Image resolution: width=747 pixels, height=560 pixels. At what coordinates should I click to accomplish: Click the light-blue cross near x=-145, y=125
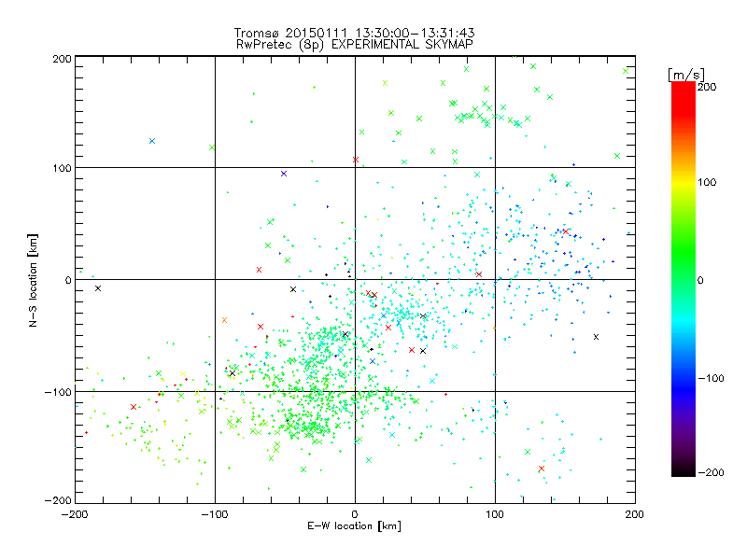(x=152, y=141)
